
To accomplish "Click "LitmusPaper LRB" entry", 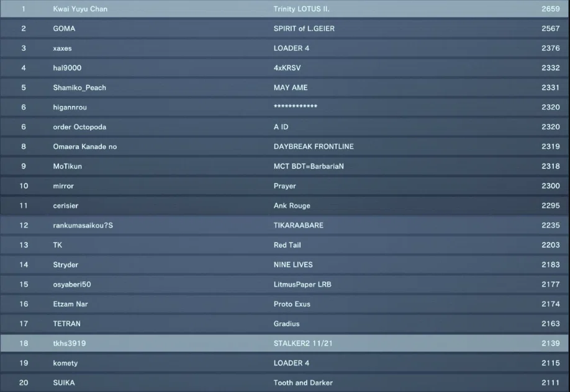I will (302, 284).
